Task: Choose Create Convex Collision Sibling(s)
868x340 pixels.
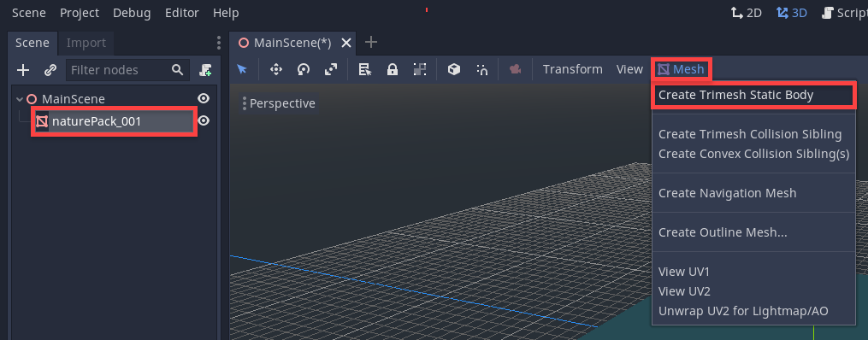Action: coord(754,154)
